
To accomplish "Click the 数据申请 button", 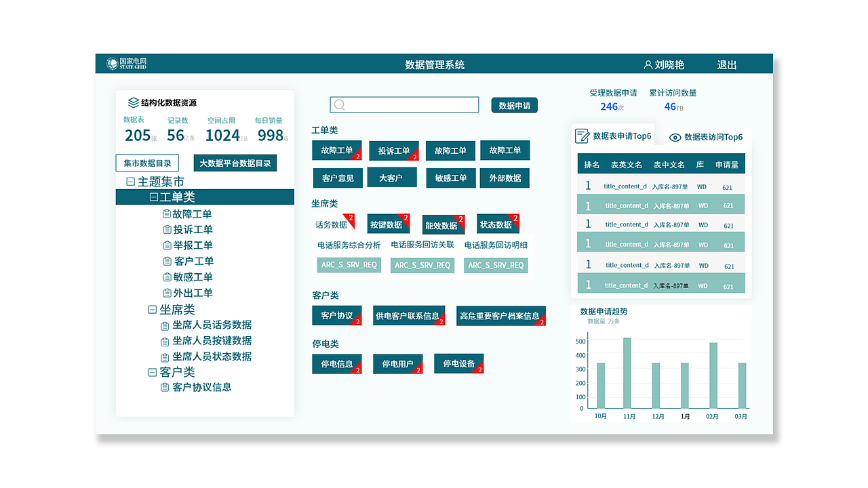I will point(514,105).
